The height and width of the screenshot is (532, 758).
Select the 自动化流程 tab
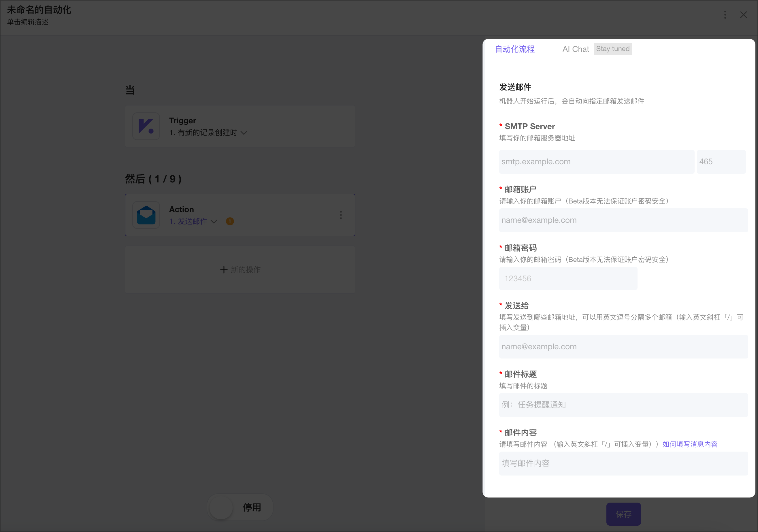(x=515, y=49)
